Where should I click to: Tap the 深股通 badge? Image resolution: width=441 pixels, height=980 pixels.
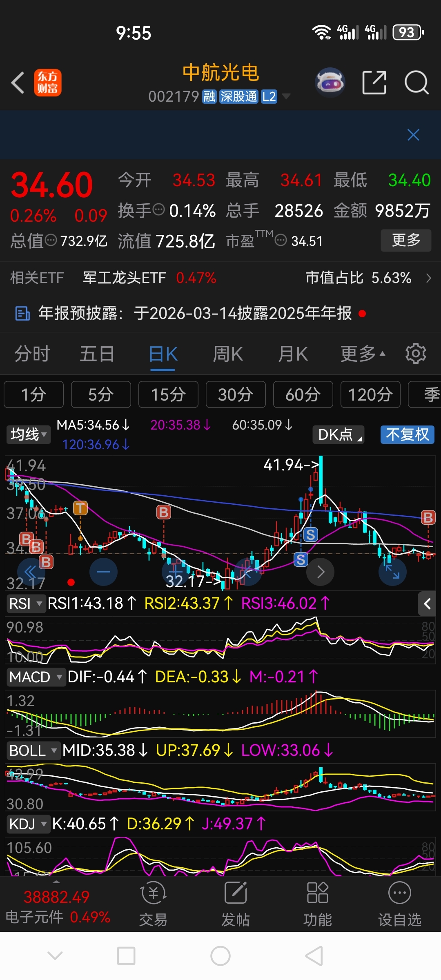pos(238,96)
